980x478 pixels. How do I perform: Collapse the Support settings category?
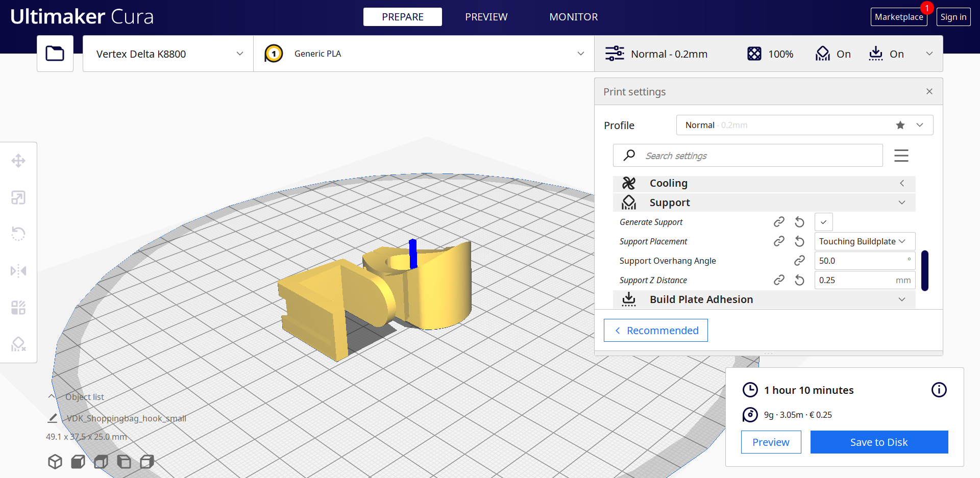(764, 203)
